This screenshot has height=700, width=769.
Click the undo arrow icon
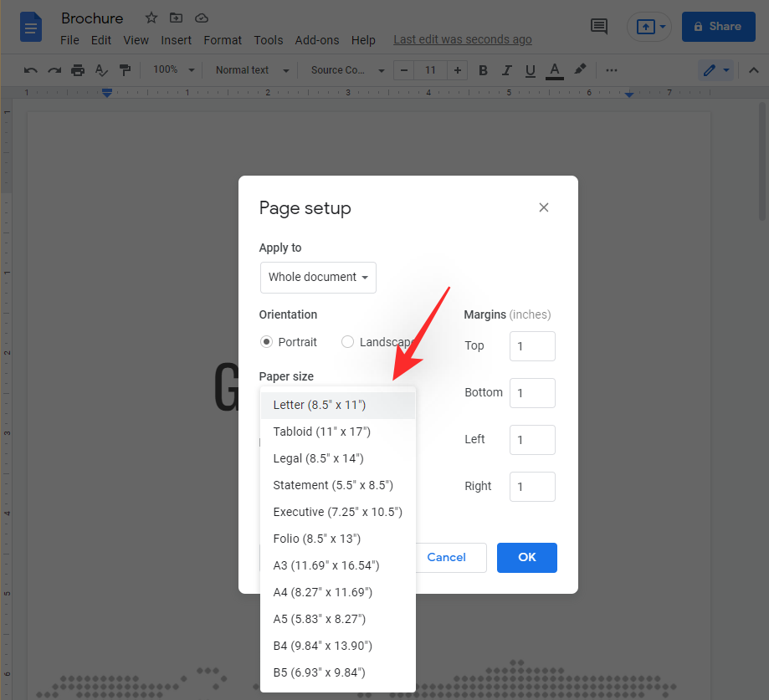pyautogui.click(x=31, y=70)
